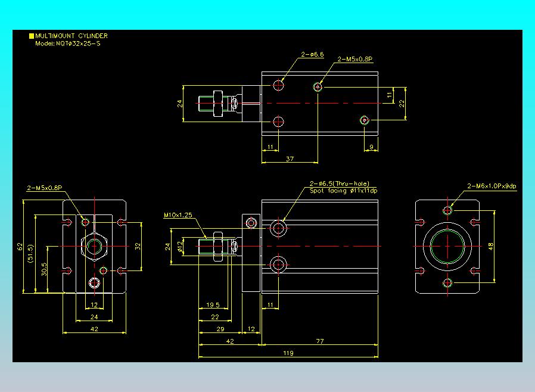Select the 2-⌀6.6 hole annotation
The image size is (535, 392).
pyautogui.click(x=312, y=55)
